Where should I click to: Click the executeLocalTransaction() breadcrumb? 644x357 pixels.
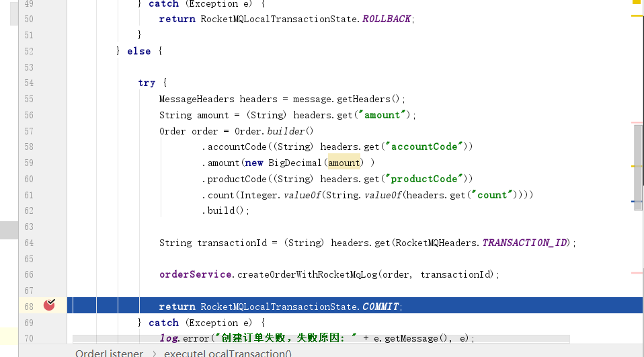(x=228, y=353)
